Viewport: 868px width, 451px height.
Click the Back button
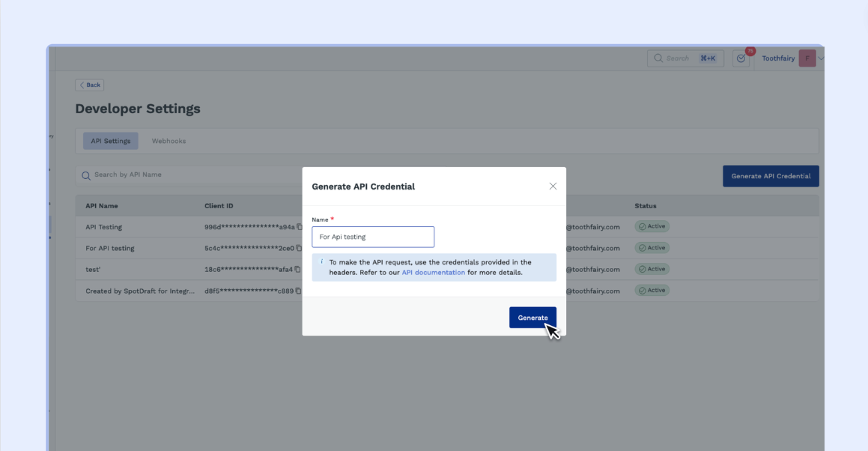point(90,85)
